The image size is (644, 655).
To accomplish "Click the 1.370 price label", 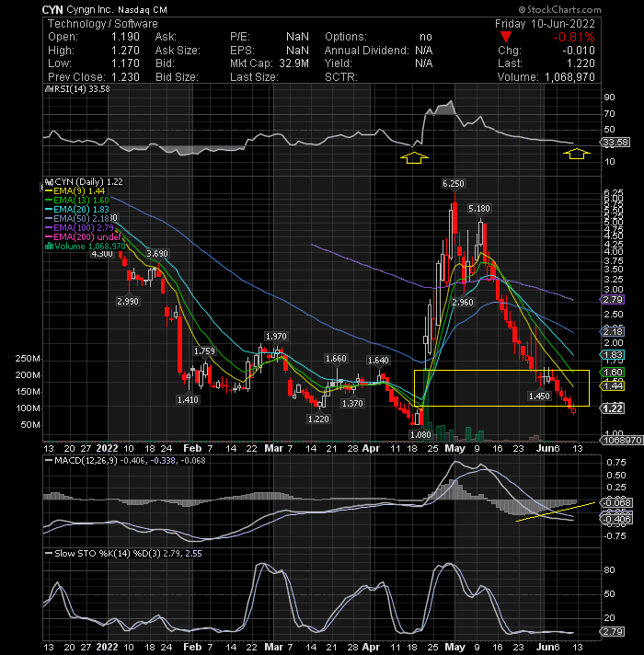I will coord(352,404).
